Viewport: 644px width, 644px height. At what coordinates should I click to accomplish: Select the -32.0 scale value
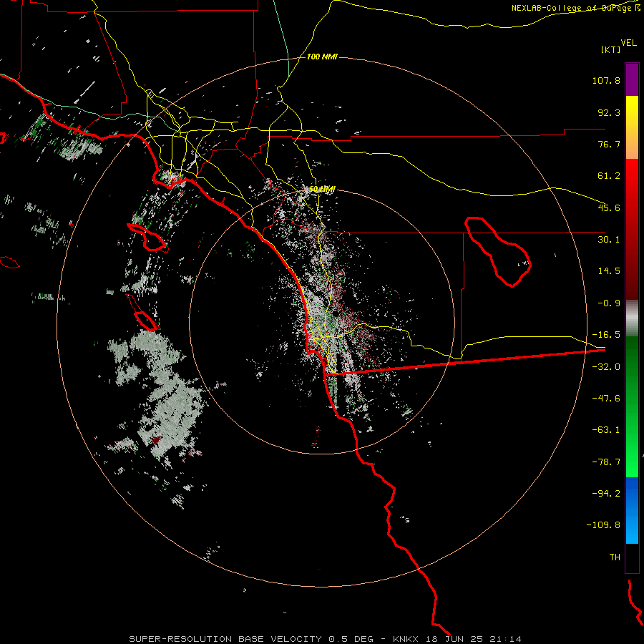coord(606,367)
